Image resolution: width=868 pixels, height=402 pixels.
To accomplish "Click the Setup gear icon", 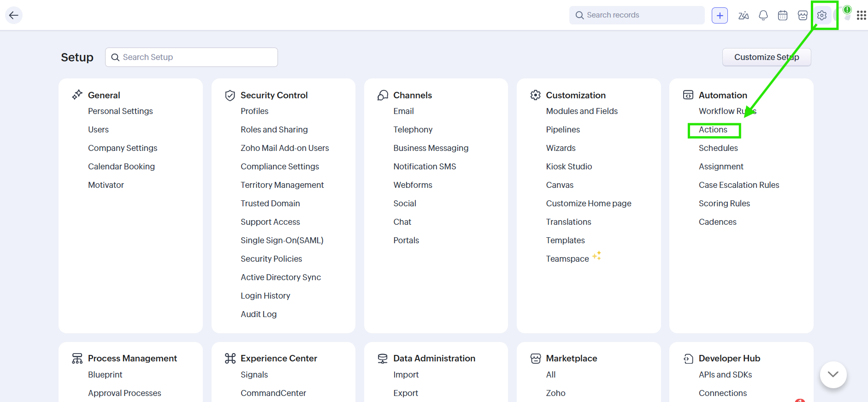I will pos(822,16).
